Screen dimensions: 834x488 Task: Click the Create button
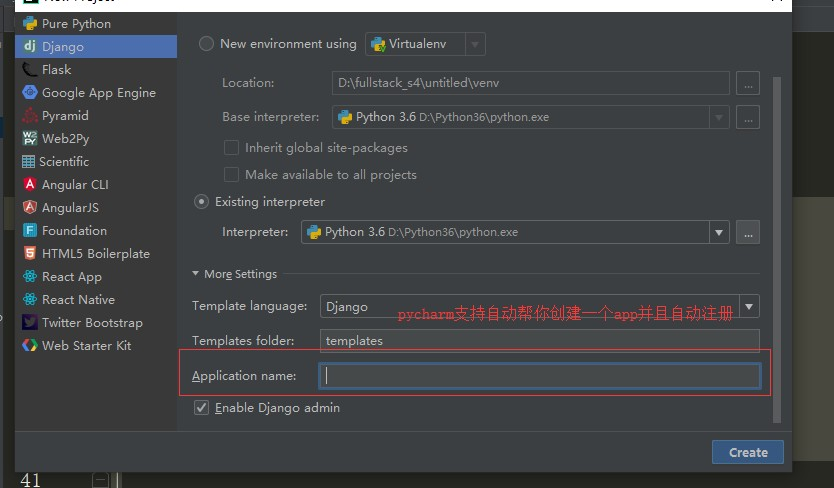pyautogui.click(x=747, y=452)
